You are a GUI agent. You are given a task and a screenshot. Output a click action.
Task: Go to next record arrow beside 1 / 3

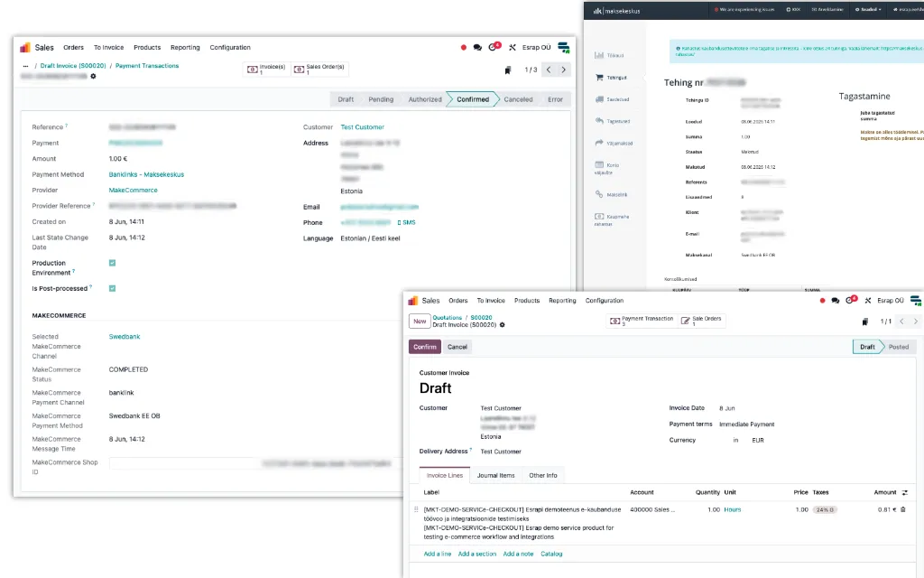(x=563, y=70)
